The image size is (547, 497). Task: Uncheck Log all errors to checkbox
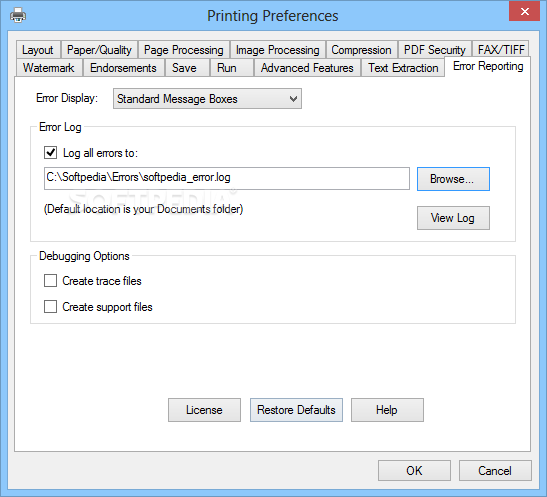pos(51,153)
